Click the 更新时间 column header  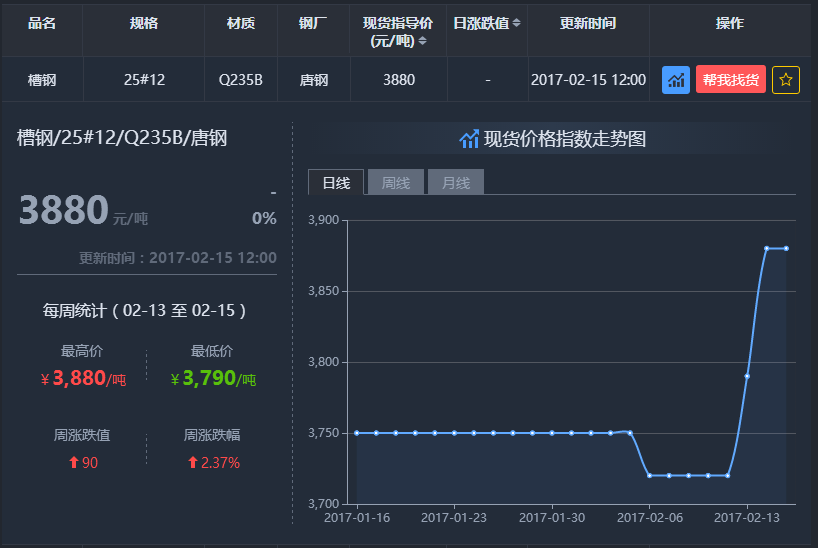[x=588, y=23]
